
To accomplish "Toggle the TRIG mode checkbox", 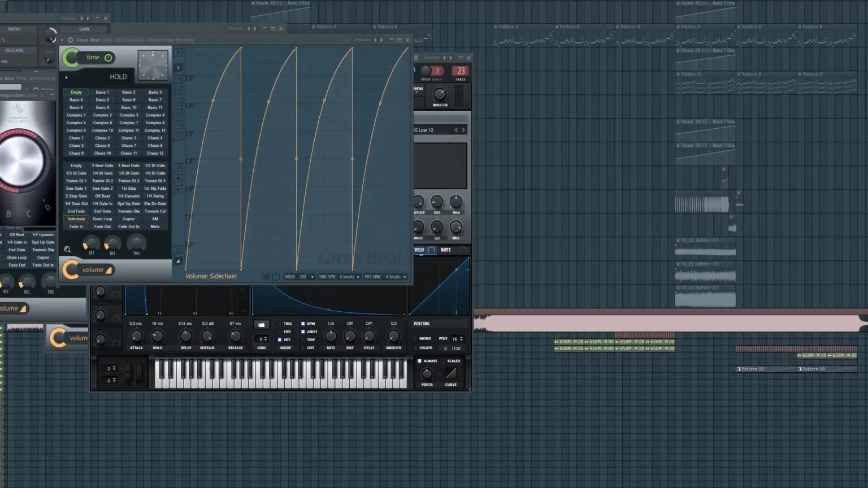I will [x=280, y=324].
